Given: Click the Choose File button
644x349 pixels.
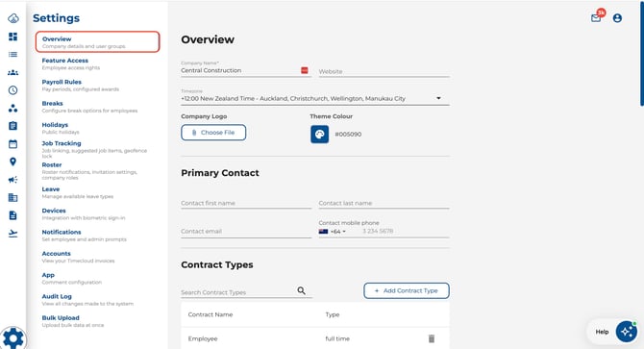Looking at the screenshot, I should pos(213,133).
